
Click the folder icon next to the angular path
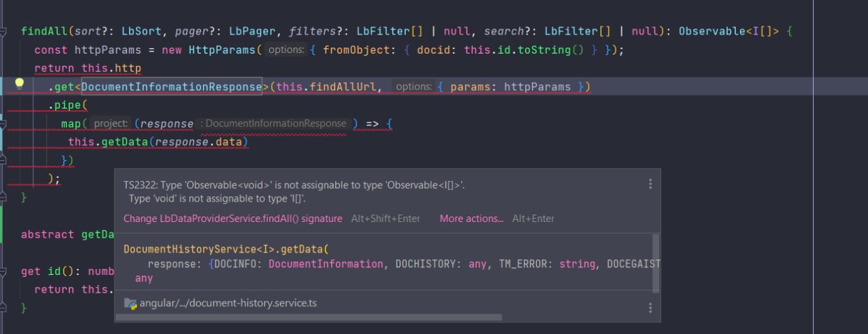click(x=130, y=303)
